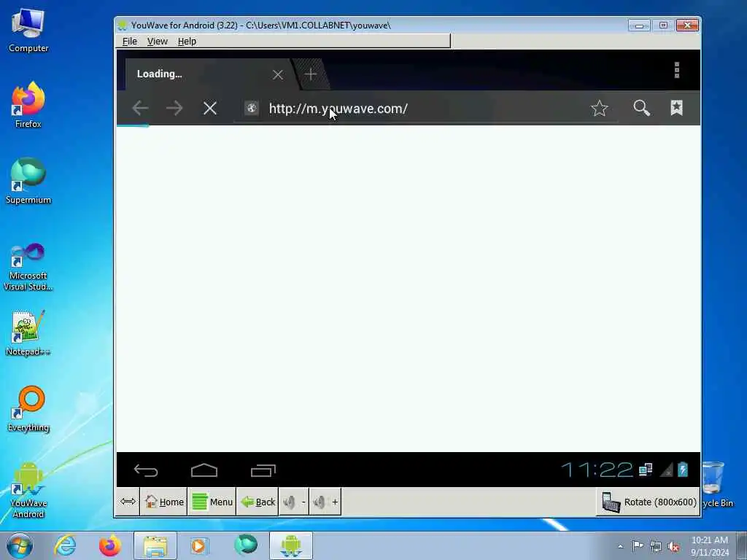The width and height of the screenshot is (747, 560).
Task: Tap the Android back navigation icon
Action: point(146,470)
